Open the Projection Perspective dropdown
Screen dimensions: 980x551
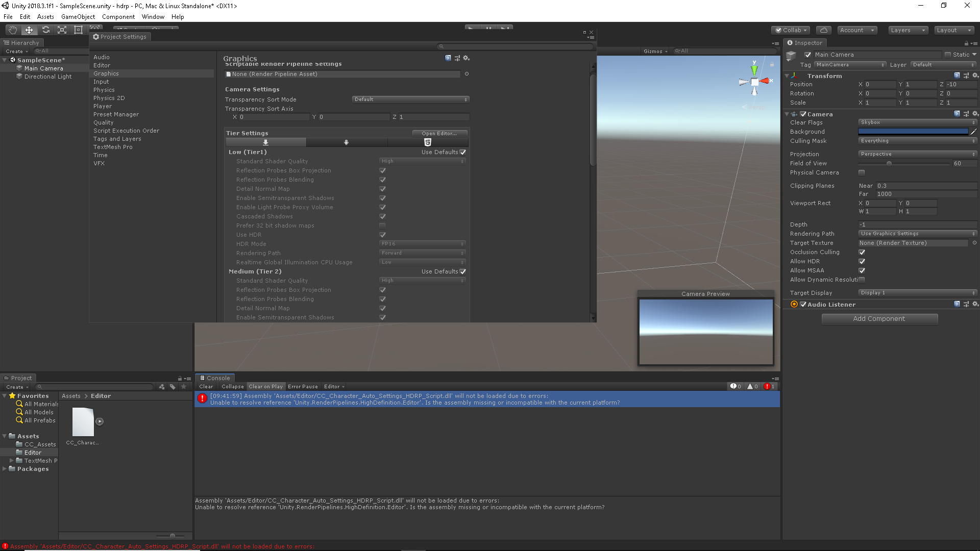pyautogui.click(x=917, y=154)
